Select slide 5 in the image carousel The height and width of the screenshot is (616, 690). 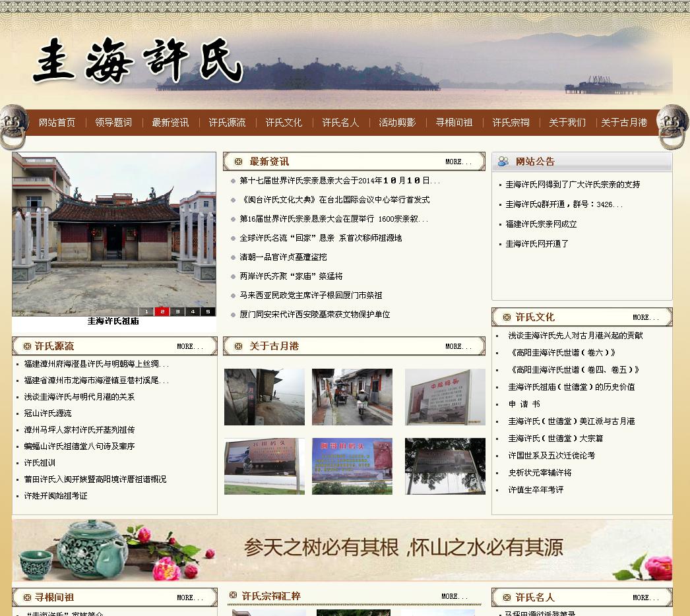click(x=208, y=312)
